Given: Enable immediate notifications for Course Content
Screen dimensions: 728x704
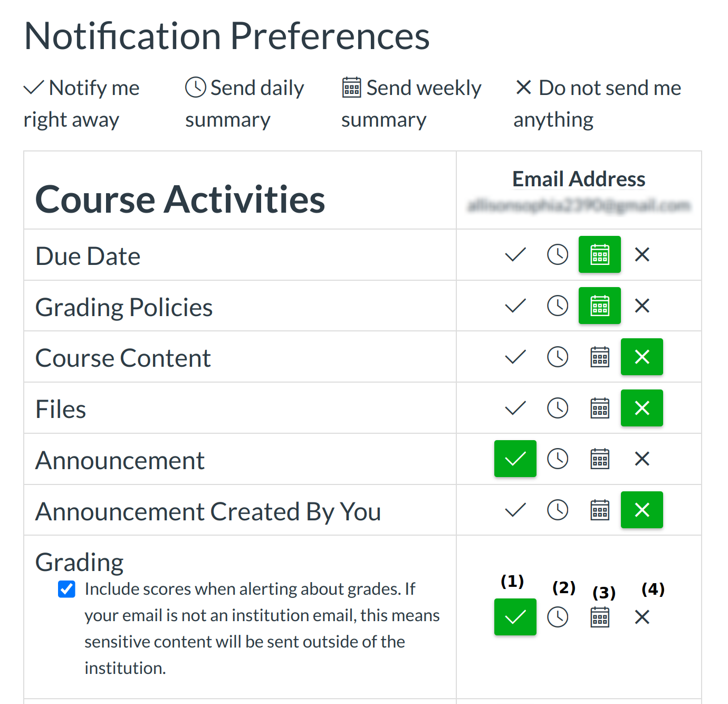Looking at the screenshot, I should [x=515, y=357].
